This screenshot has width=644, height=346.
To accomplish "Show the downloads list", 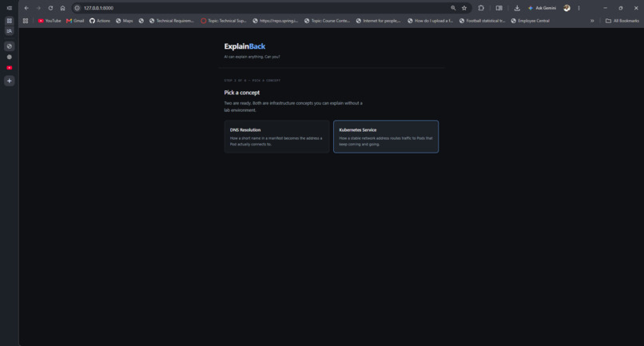I will point(517,8).
